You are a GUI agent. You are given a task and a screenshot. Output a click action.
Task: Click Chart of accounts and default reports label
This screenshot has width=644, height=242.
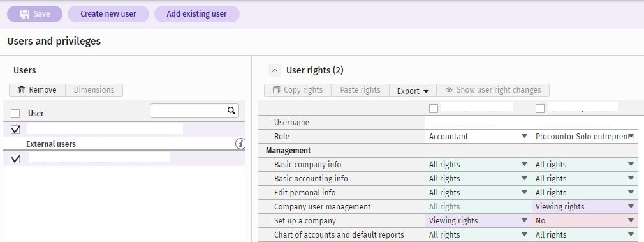point(339,234)
